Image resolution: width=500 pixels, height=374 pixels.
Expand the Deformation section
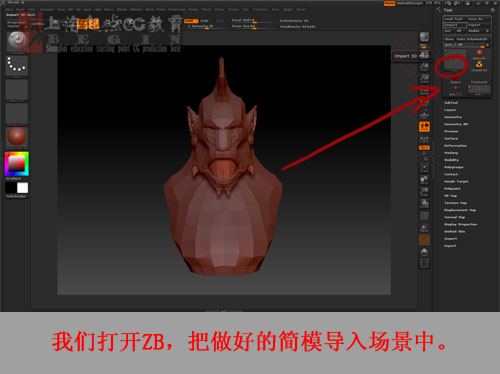click(x=455, y=146)
